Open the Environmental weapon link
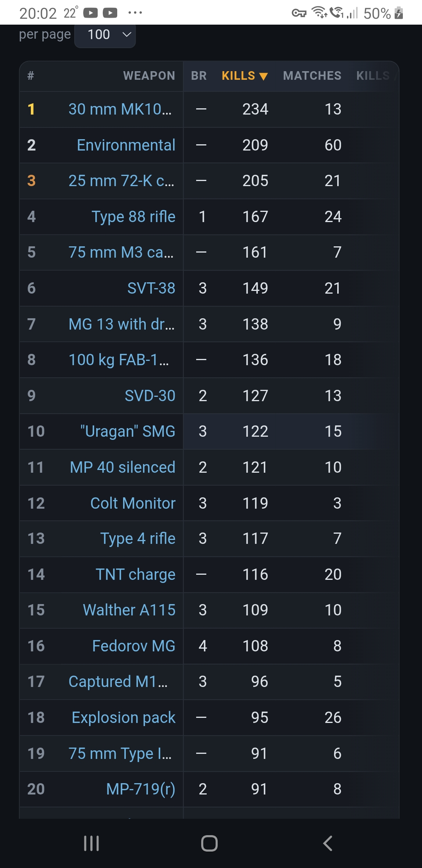The width and height of the screenshot is (422, 868). click(x=126, y=145)
